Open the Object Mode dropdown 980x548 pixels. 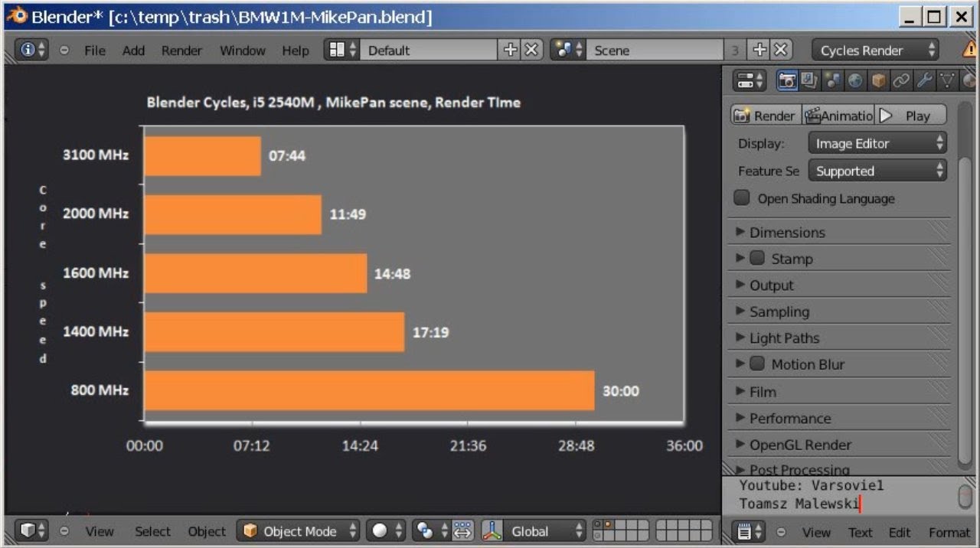299,530
